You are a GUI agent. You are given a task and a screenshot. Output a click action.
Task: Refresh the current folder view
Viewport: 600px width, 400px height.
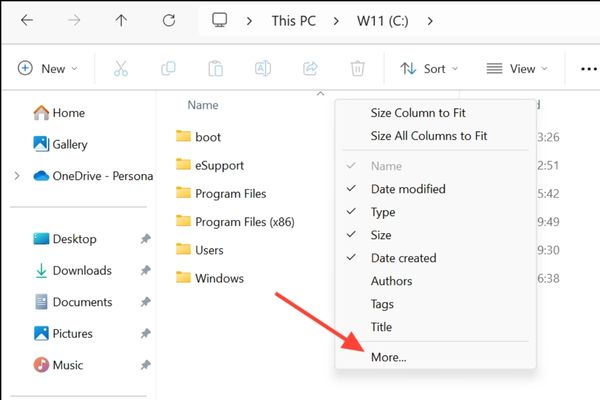pos(169,20)
